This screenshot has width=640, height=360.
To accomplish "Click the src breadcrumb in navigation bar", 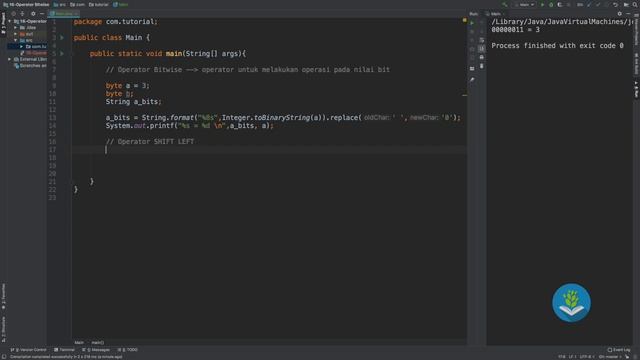I will coord(60,4).
